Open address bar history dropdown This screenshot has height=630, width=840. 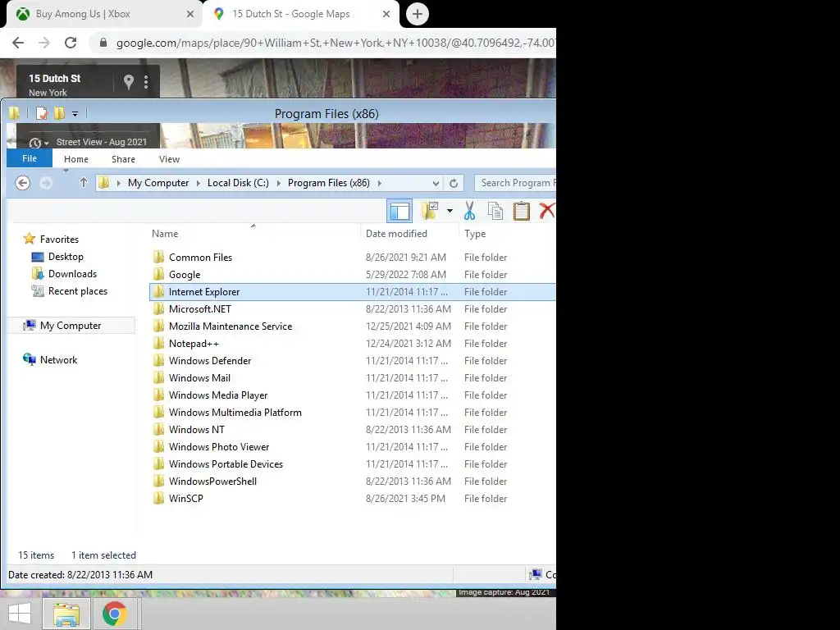tap(436, 183)
